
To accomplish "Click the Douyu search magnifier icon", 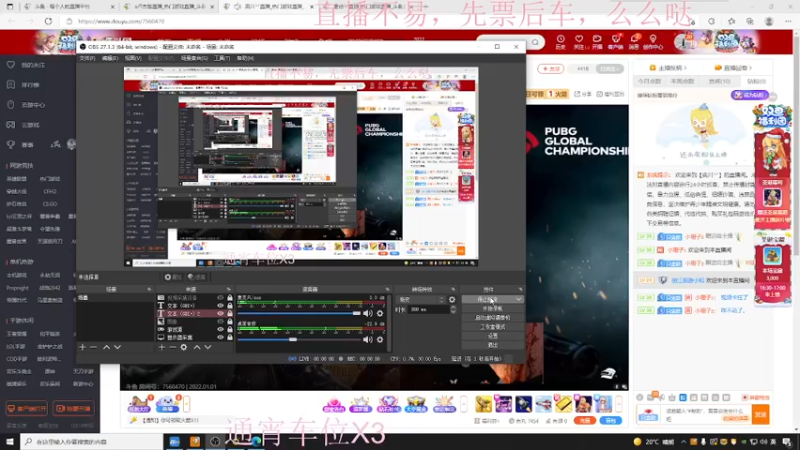I will pyautogui.click(x=535, y=42).
